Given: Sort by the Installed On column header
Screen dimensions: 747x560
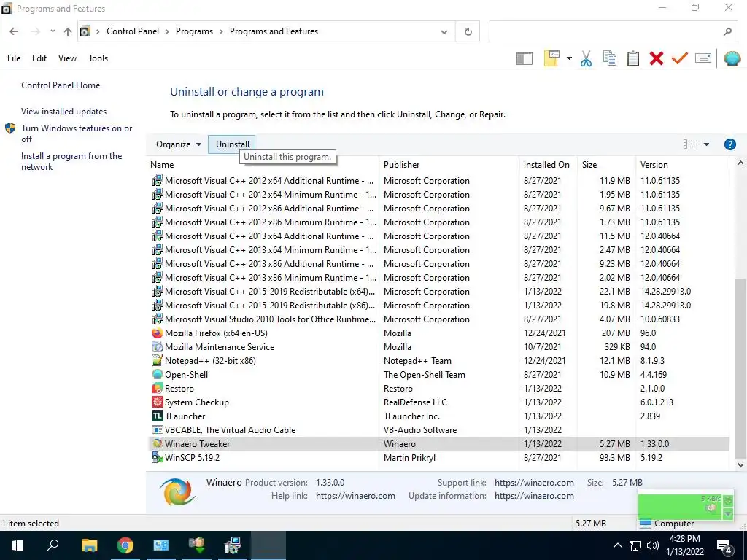Looking at the screenshot, I should (x=546, y=165).
